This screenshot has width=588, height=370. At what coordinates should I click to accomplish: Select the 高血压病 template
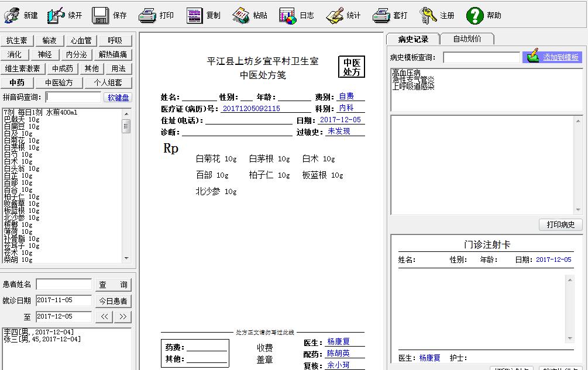tap(406, 72)
